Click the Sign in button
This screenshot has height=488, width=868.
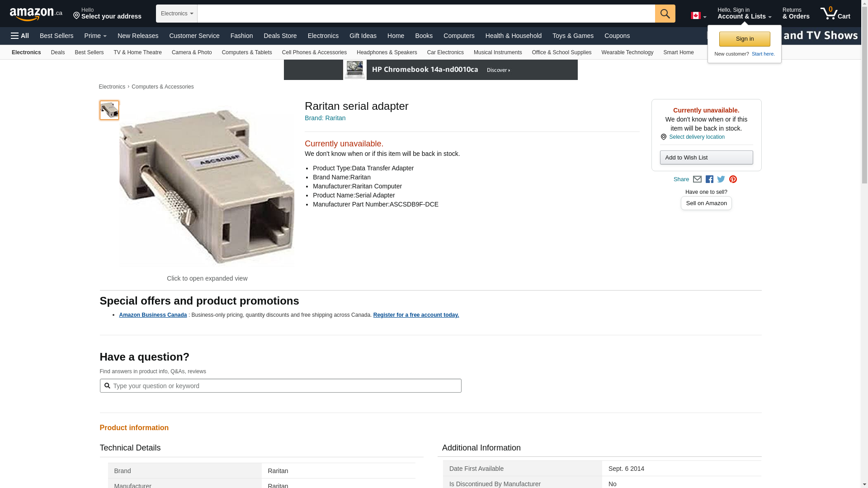coord(745,39)
